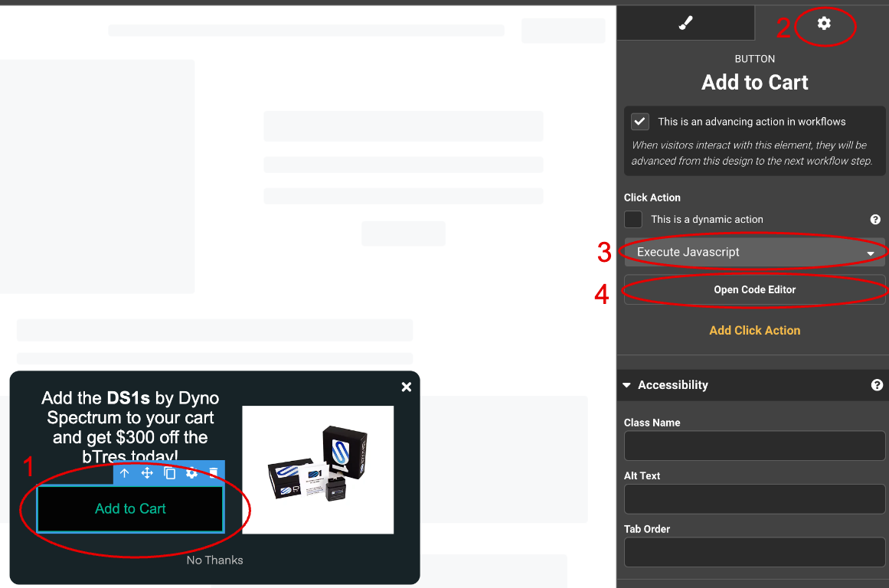This screenshot has width=889, height=588.
Task: Select the Add to Cart popup button
Action: point(130,508)
